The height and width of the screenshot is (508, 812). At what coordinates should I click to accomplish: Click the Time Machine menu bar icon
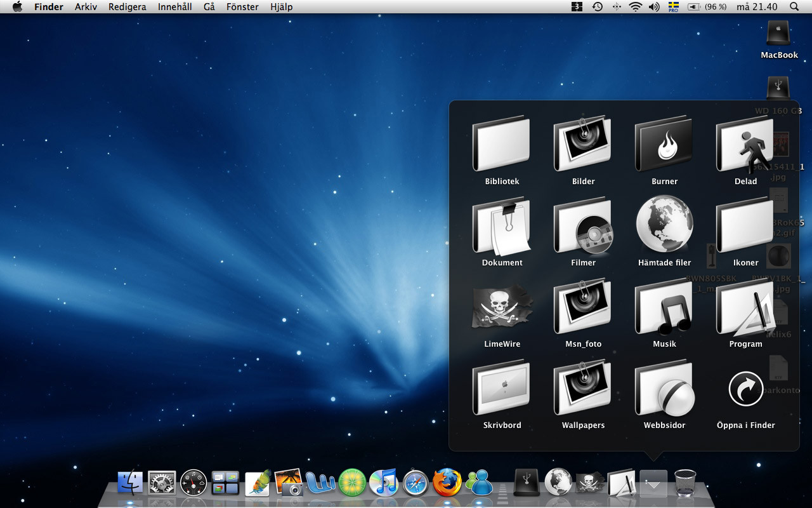tap(597, 7)
